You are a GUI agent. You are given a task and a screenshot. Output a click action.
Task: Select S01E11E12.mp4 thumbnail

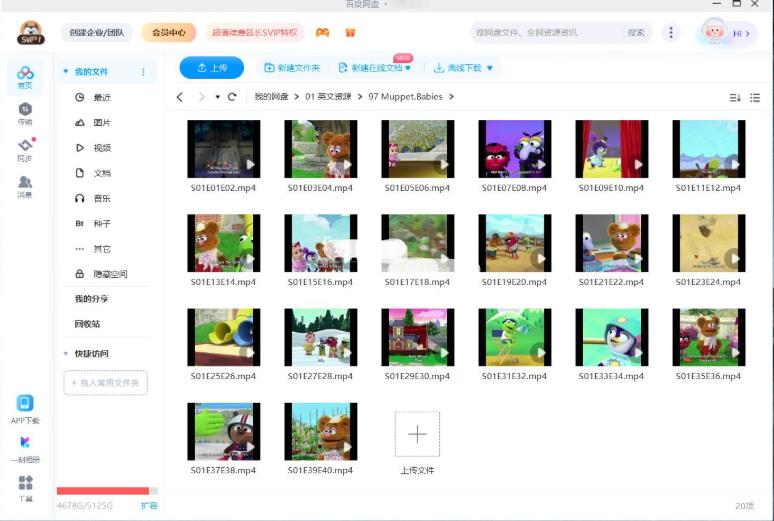point(709,149)
